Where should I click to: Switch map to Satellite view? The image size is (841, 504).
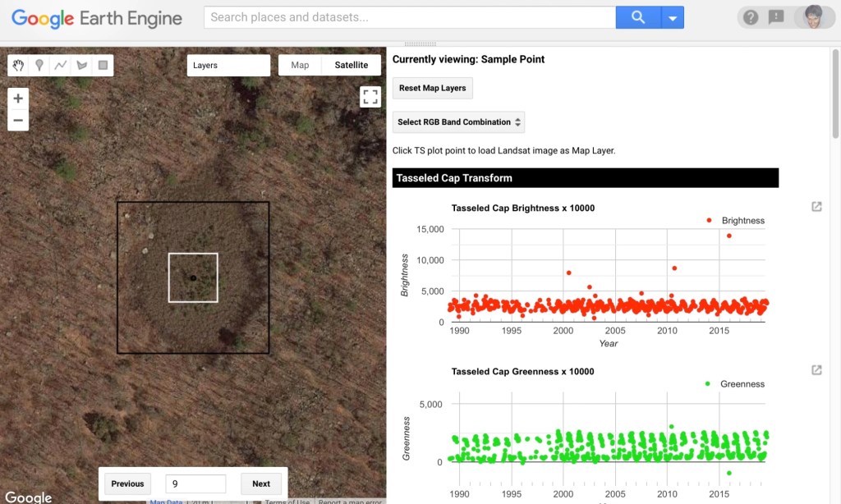[352, 66]
